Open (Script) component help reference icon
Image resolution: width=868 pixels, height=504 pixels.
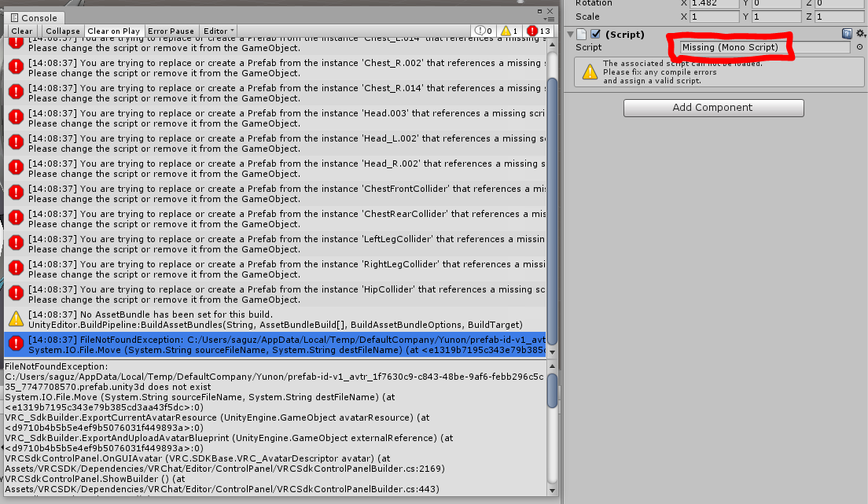click(x=847, y=34)
